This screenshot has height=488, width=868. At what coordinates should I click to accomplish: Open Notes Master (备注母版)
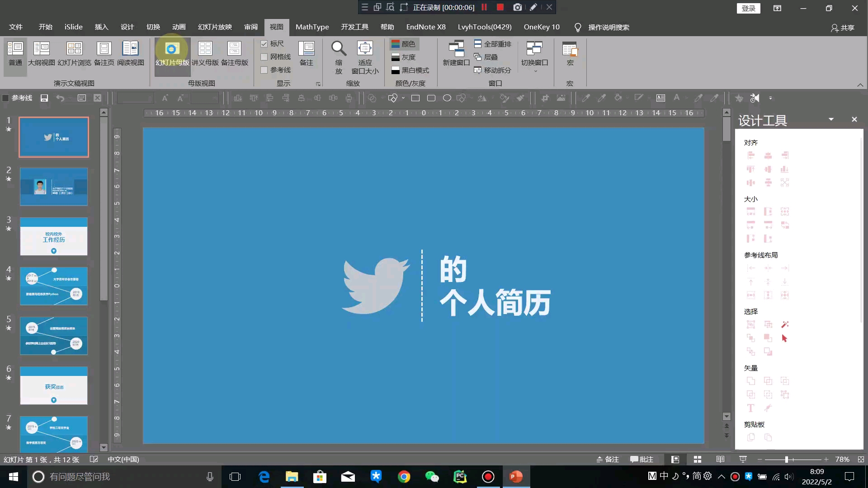tap(234, 54)
